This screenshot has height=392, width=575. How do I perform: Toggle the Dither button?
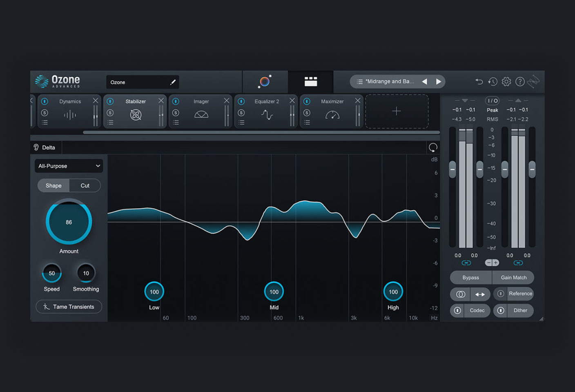(x=514, y=310)
